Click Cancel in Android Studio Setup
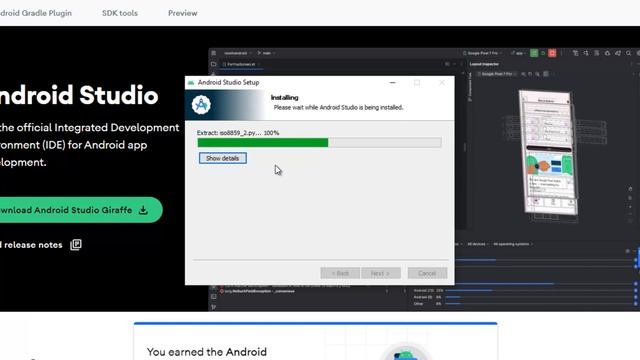Image resolution: width=640 pixels, height=360 pixels. pyautogui.click(x=427, y=273)
